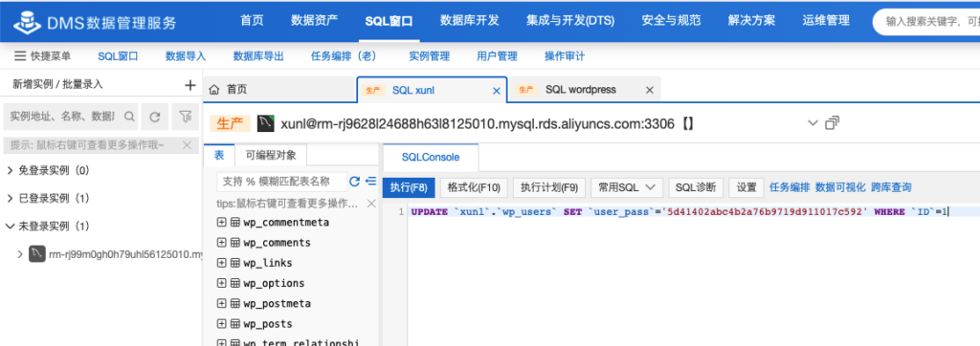Screen dimensions: 980x346
Task: Refresh the table list
Action: (x=354, y=182)
